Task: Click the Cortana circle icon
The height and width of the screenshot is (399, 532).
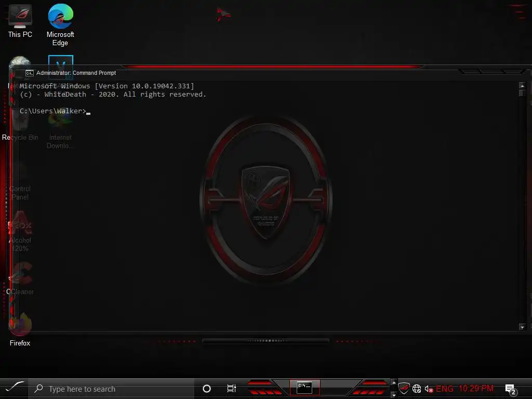Action: click(x=207, y=389)
